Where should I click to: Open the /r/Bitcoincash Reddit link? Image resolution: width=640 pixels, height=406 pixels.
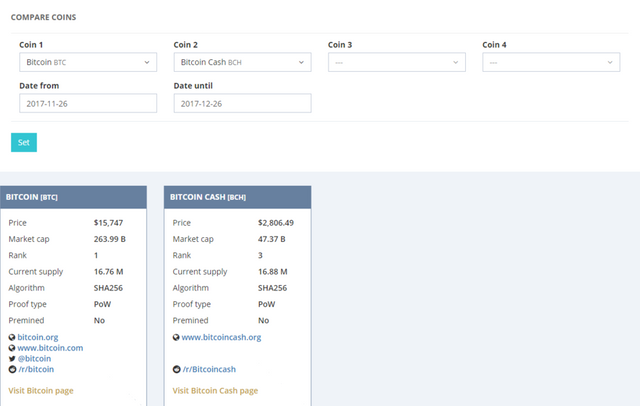[x=209, y=369]
